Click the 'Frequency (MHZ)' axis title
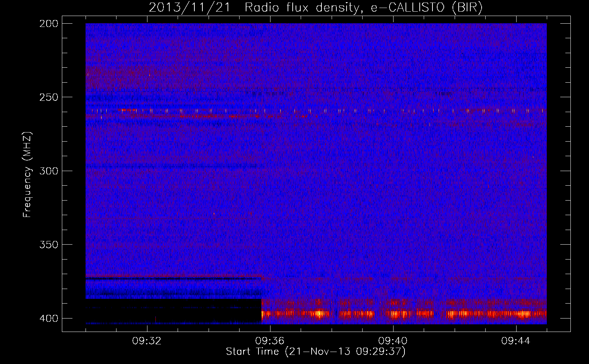Image resolution: width=589 pixels, height=364 pixels. (27, 174)
